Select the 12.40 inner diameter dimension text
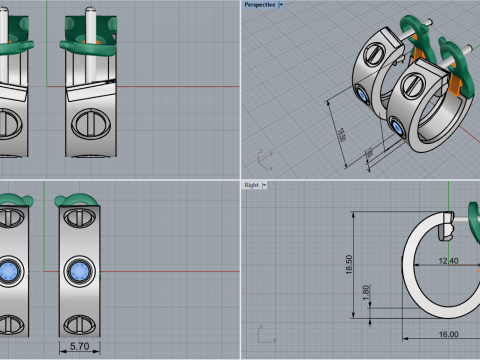 [448, 261]
